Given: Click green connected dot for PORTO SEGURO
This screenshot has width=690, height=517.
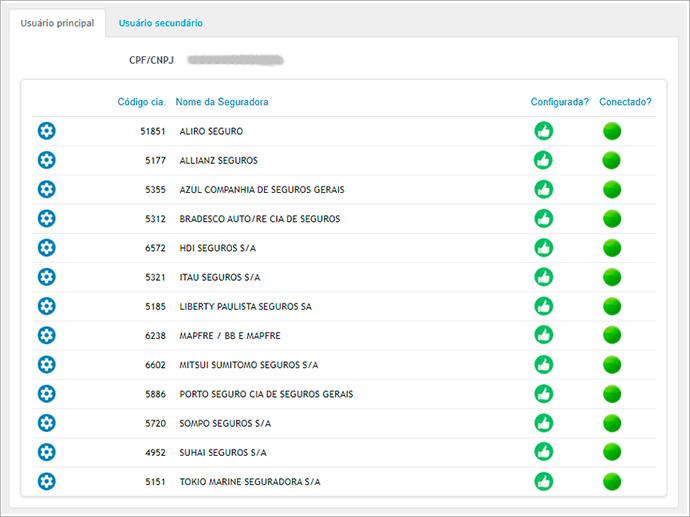Looking at the screenshot, I should pyautogui.click(x=612, y=393).
